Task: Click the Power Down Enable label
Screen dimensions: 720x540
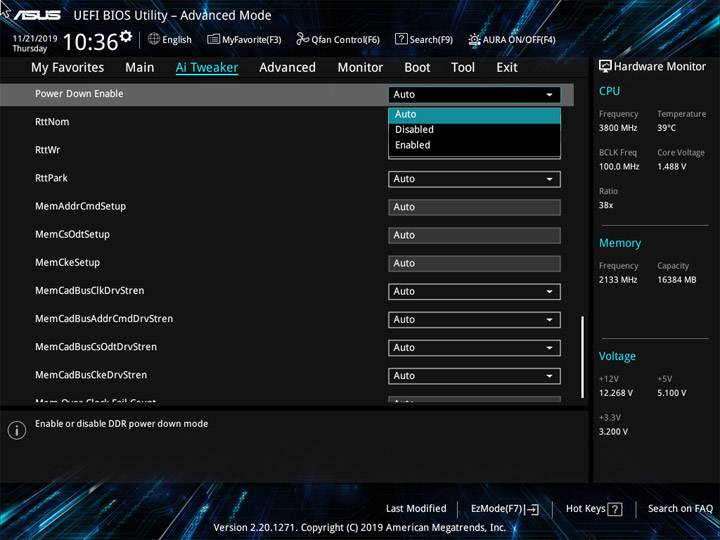Action: 79,94
